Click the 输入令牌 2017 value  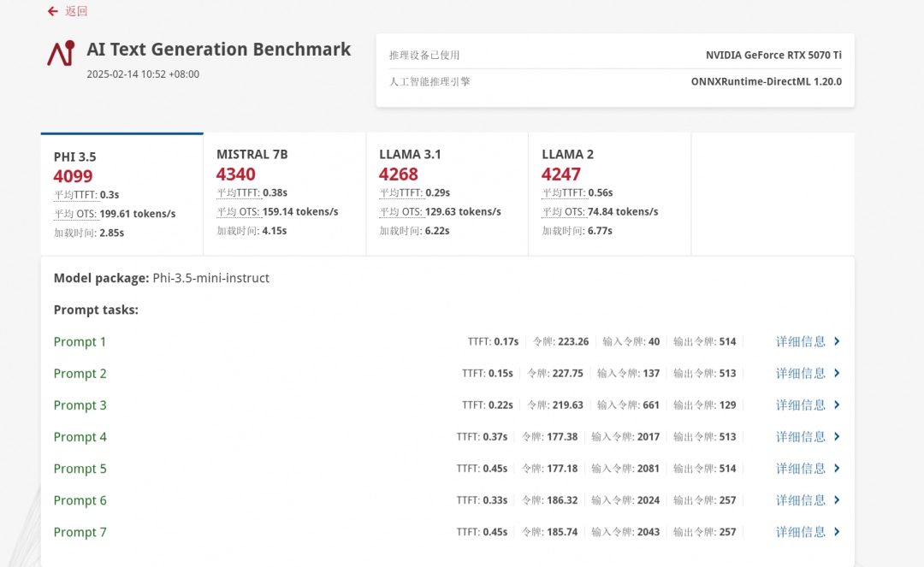pyautogui.click(x=649, y=437)
